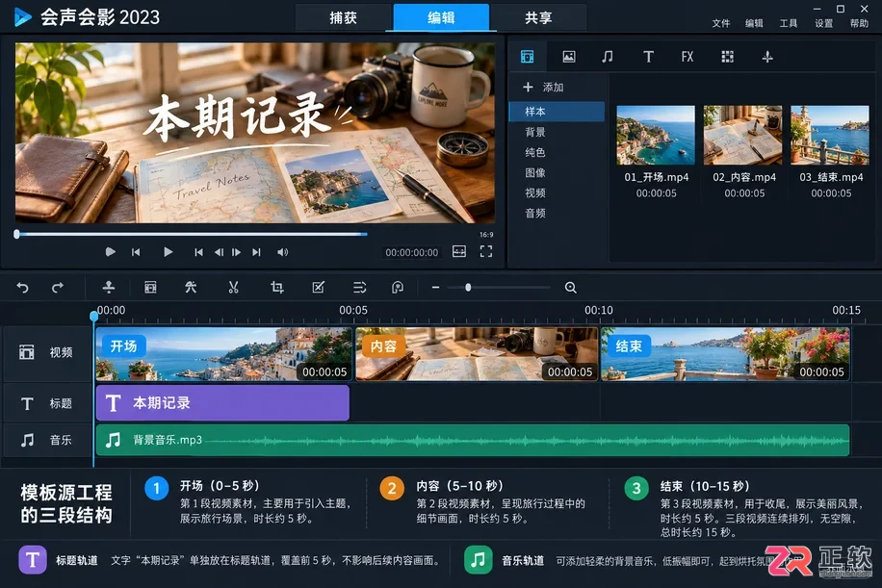Open the 编辑 menu at top right
This screenshot has height=588, width=882.
[x=754, y=23]
